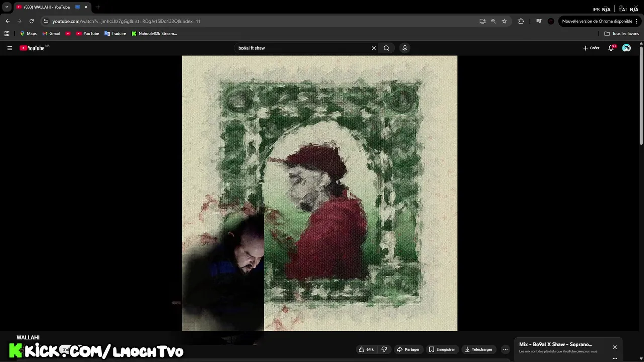
Task: Start voice search with microphone
Action: click(x=405, y=48)
